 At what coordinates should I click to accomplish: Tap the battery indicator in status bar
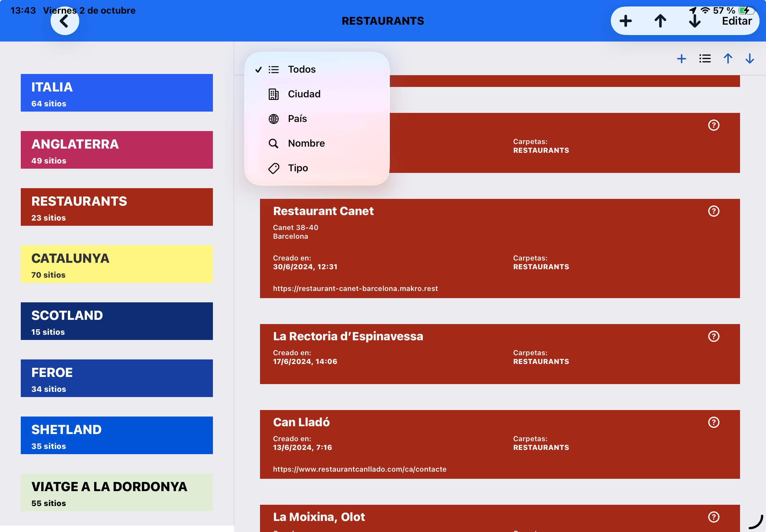point(746,10)
